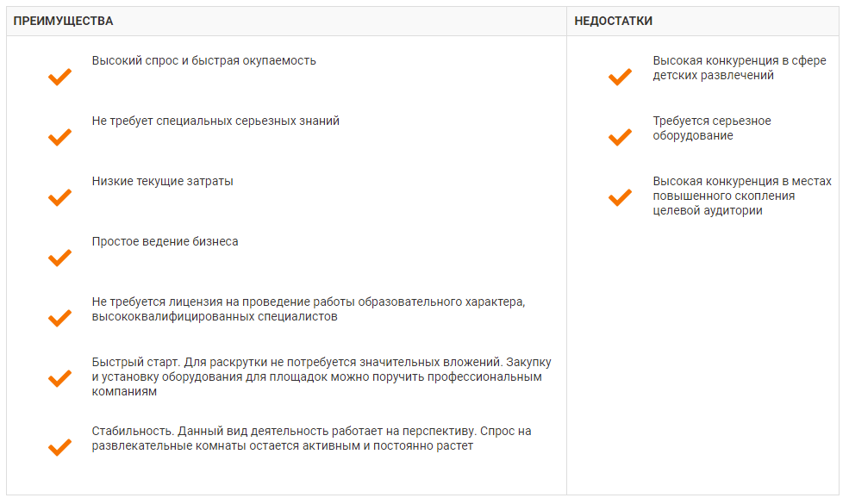The width and height of the screenshot is (849, 504).
Task: Click checkmark beside 'Высокий спрос и быстрая окупаемость'
Action: click(59, 78)
